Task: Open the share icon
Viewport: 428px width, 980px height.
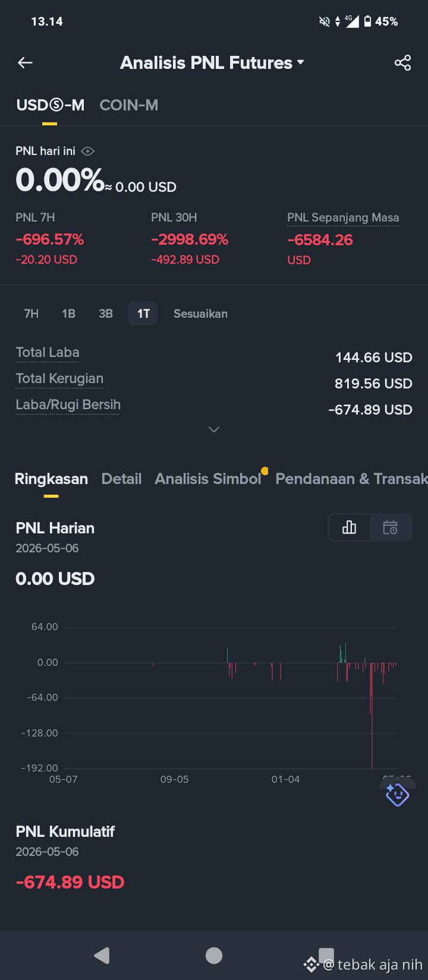Action: point(402,62)
